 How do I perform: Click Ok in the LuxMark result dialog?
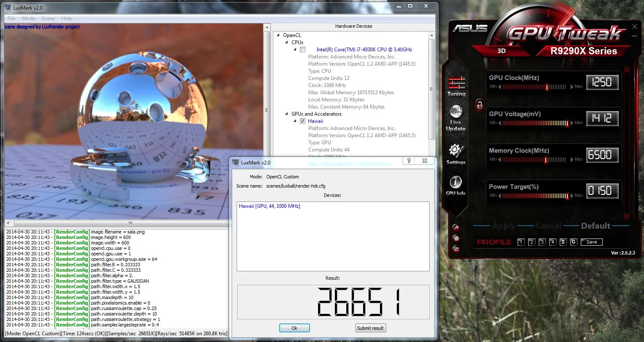click(x=294, y=328)
